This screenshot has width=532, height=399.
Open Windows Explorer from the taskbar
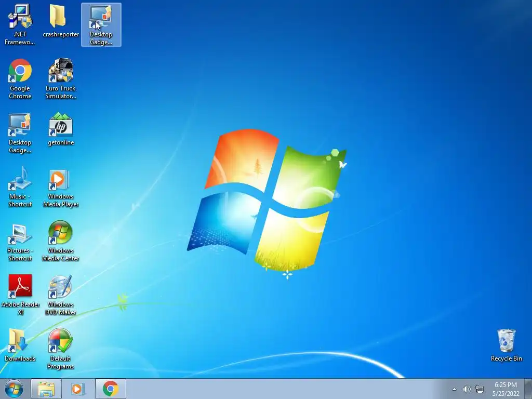46,389
